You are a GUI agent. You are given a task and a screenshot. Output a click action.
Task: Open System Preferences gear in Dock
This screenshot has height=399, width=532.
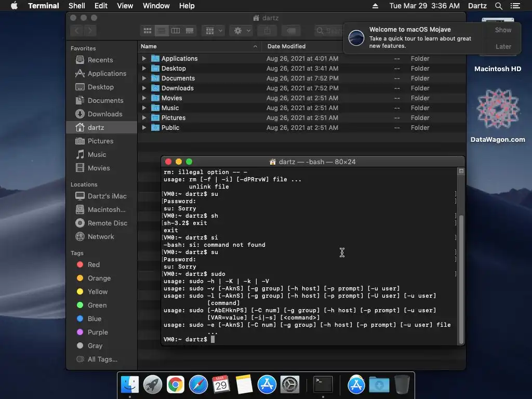(290, 385)
